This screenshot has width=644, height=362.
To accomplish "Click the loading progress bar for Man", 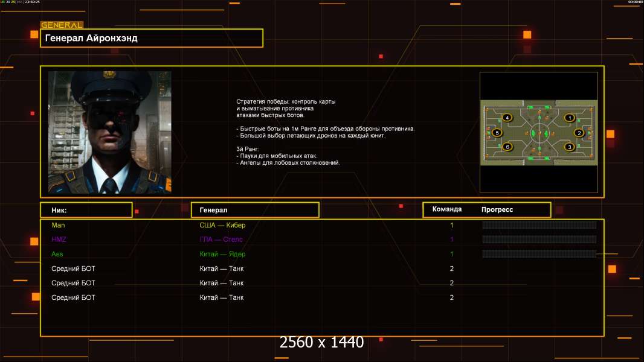I will (539, 225).
